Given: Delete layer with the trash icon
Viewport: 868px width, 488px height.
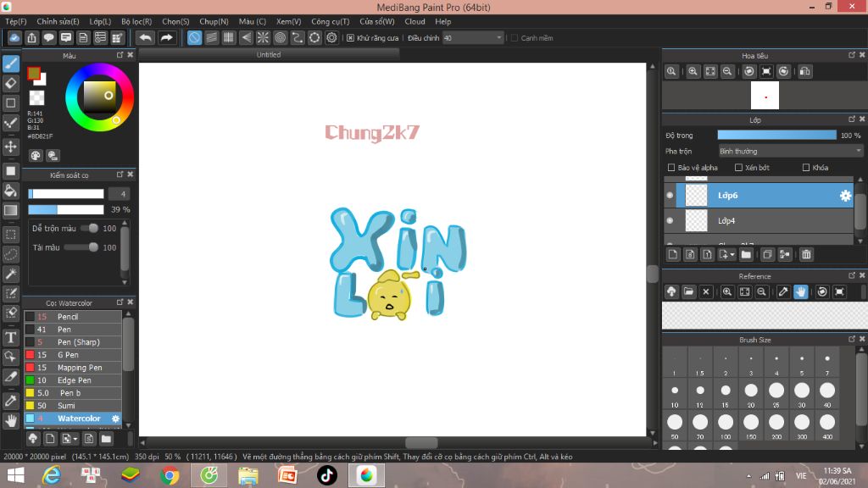Looking at the screenshot, I should pyautogui.click(x=806, y=254).
